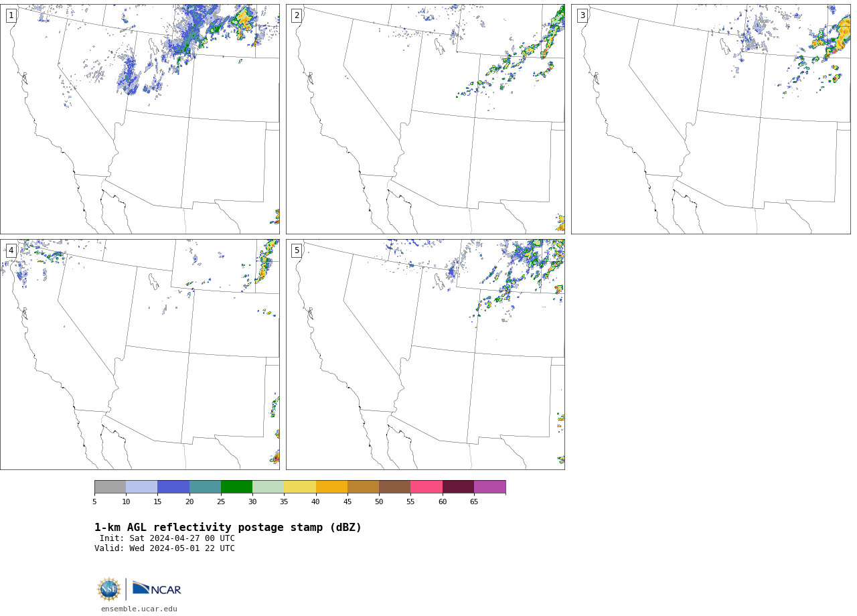Viewport: 857px width, 616px height.
Task: Click the colorbar tick label 20
Action: pyautogui.click(x=189, y=502)
